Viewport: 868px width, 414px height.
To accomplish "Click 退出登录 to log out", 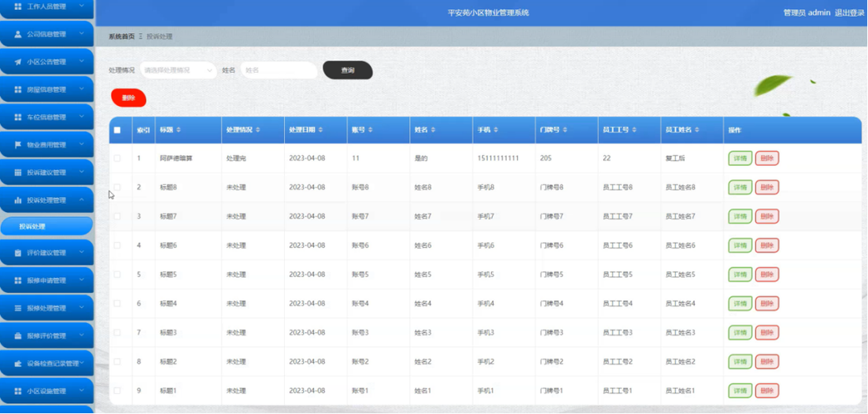I will coord(849,12).
